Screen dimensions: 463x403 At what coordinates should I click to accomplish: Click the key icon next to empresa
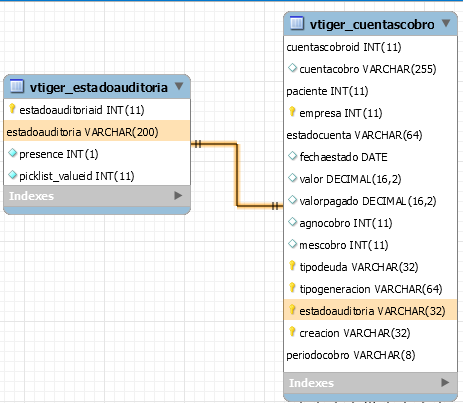[292, 111]
